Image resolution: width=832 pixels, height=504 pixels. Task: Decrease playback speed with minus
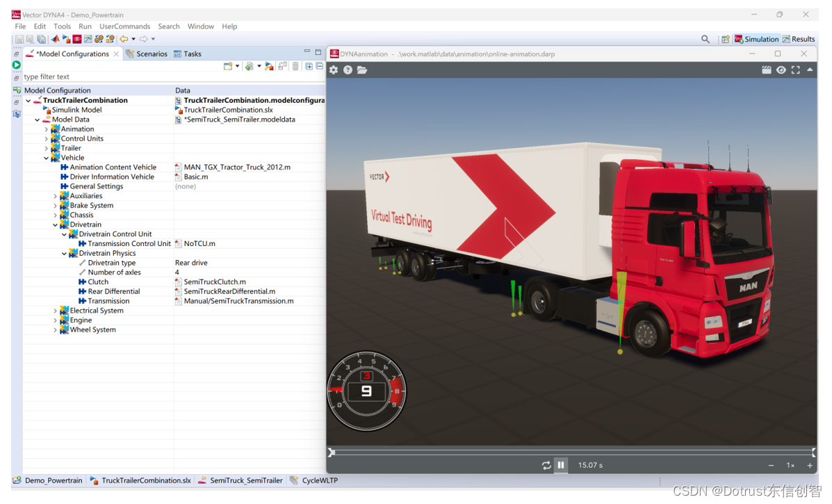(771, 465)
